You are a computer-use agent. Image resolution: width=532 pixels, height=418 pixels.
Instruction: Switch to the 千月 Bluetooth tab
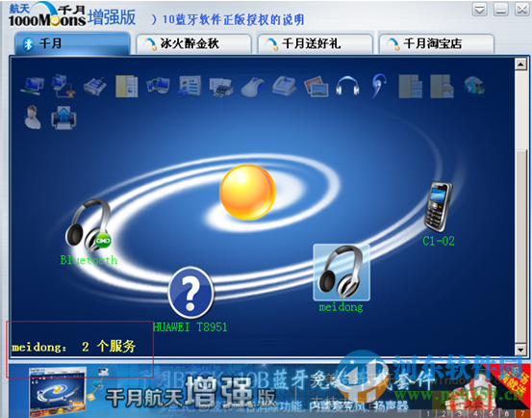[x=72, y=43]
